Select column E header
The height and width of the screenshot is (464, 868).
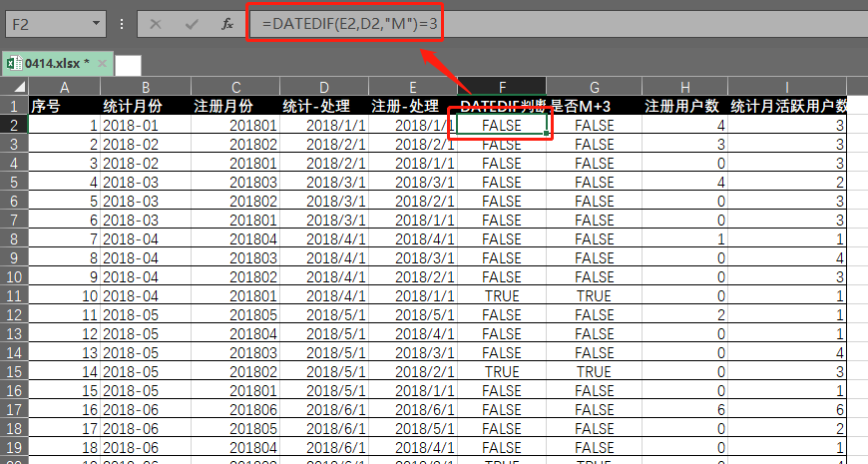412,87
